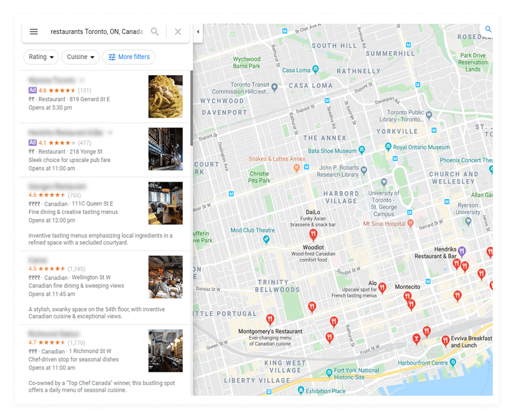Click the restaurants search input field
The width and height of the screenshot is (509, 420).
coord(97,31)
